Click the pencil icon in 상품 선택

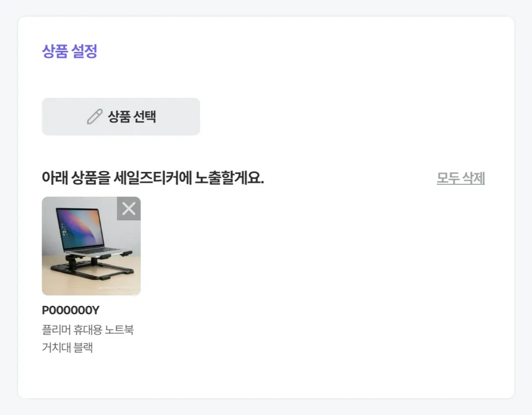(x=94, y=117)
